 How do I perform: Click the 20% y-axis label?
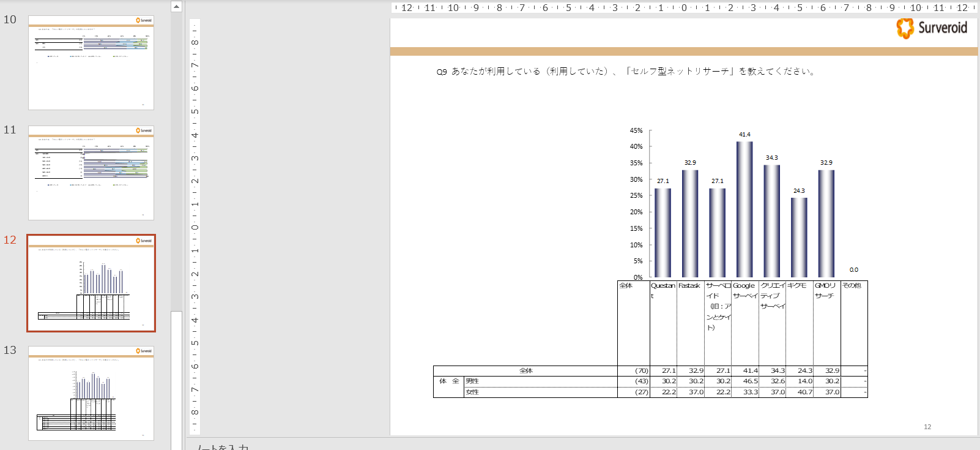pyautogui.click(x=636, y=212)
